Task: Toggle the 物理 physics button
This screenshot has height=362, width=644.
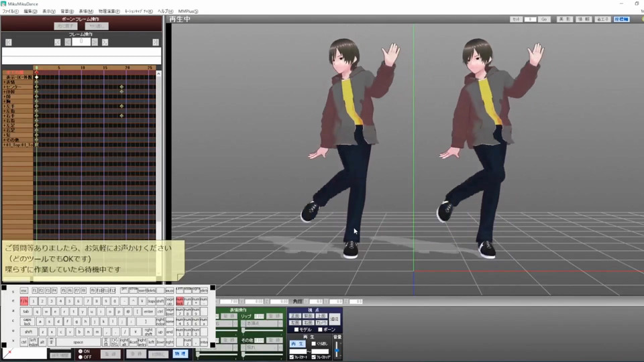Action: (180, 353)
